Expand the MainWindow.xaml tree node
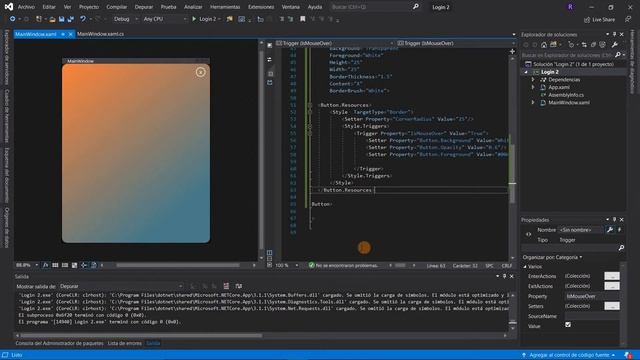 point(533,103)
